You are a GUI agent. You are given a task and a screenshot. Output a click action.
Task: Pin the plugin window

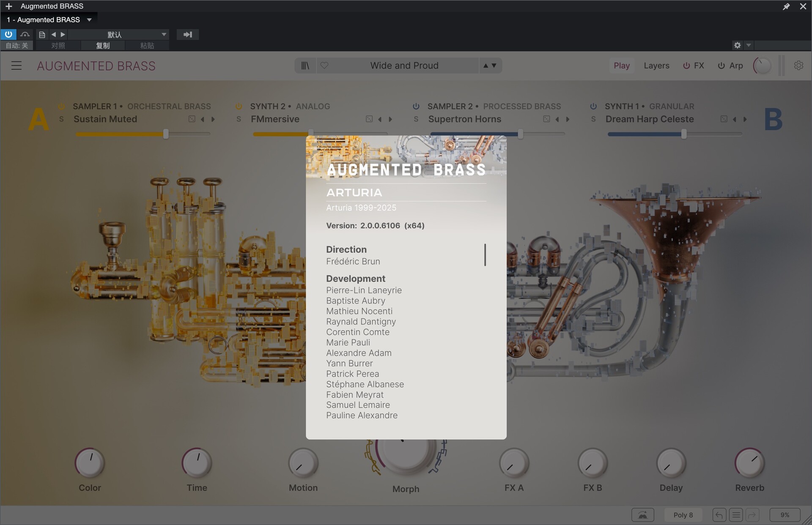click(786, 6)
